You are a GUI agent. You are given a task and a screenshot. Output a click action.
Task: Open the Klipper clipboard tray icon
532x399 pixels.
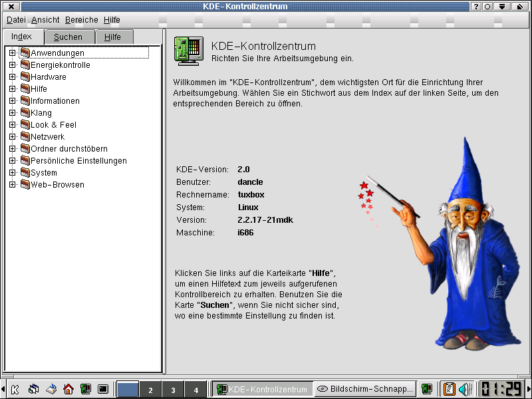tap(450, 389)
